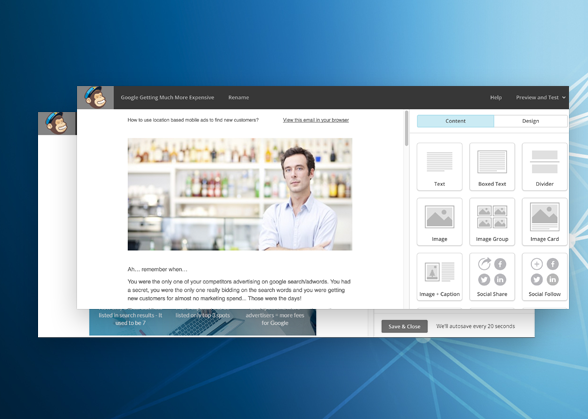Add a Text content block
Screen dimensions: 588x419
coord(439,167)
